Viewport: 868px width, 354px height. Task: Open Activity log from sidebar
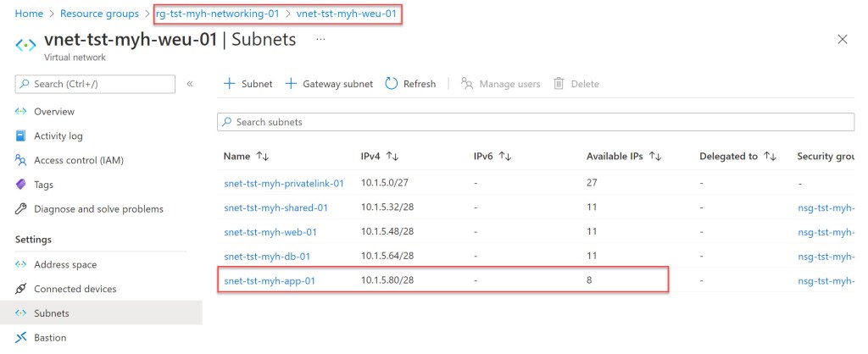coord(58,136)
